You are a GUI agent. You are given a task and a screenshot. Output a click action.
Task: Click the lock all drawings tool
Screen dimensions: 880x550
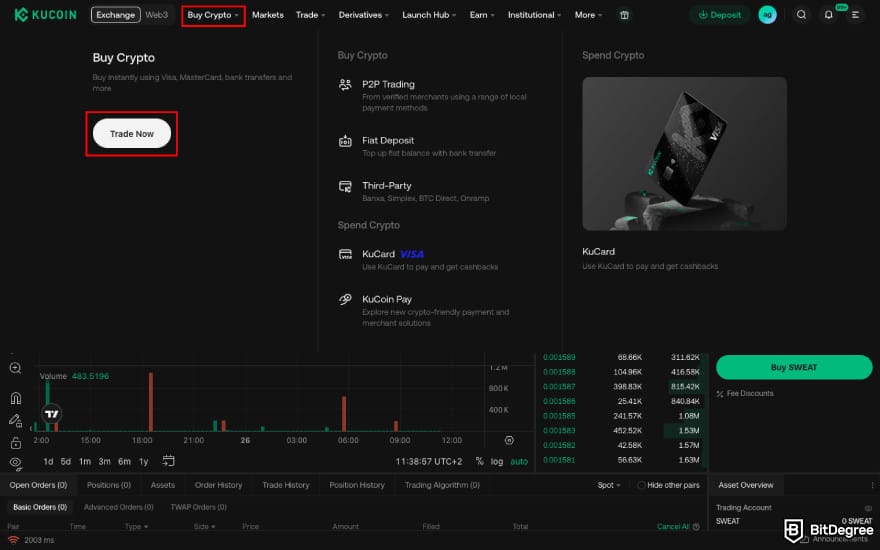16,443
